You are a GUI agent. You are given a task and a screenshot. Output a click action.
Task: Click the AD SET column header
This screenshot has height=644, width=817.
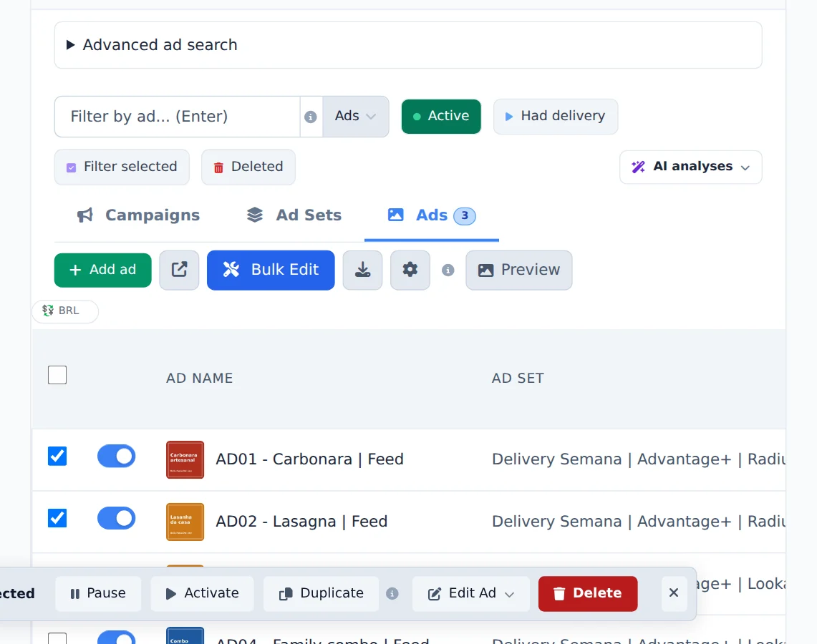(x=518, y=378)
